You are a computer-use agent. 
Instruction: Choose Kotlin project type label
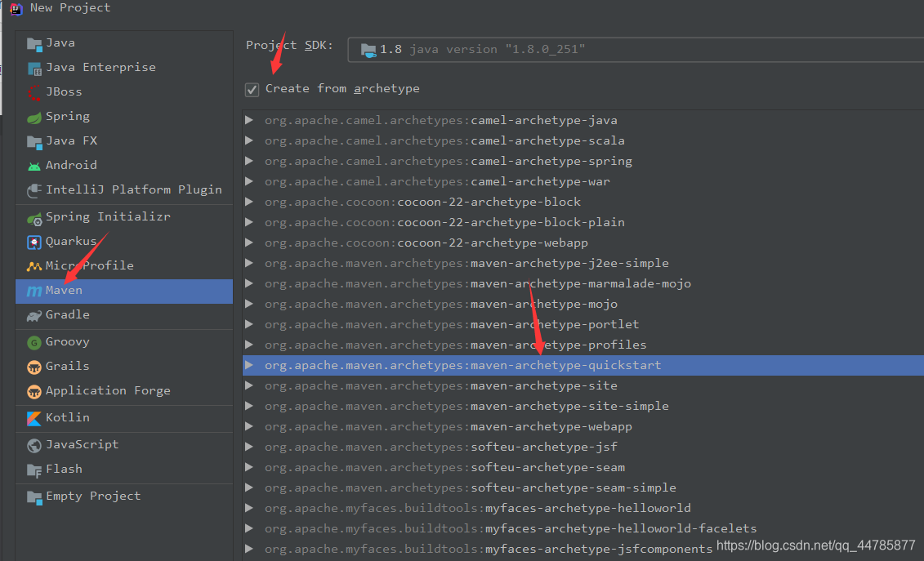point(68,417)
